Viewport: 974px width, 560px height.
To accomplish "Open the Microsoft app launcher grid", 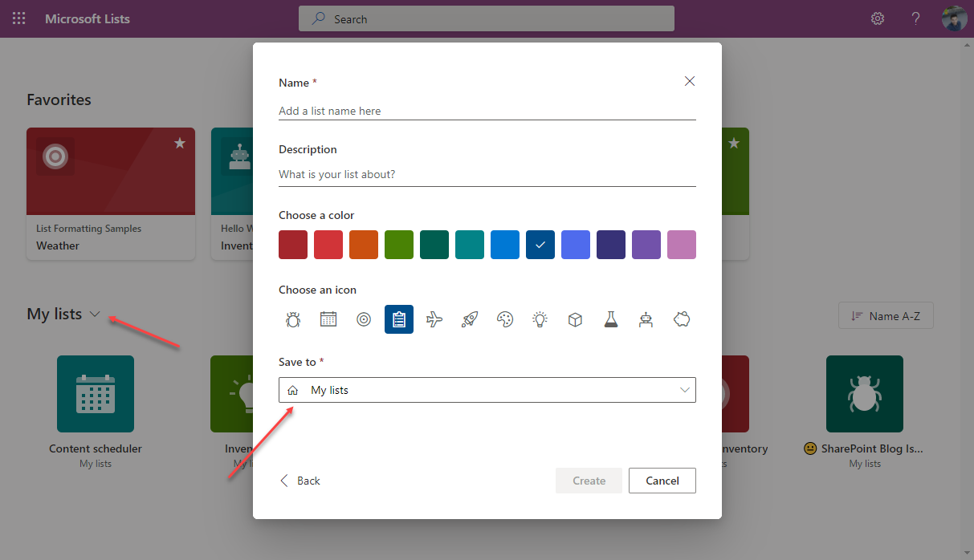I will [18, 18].
